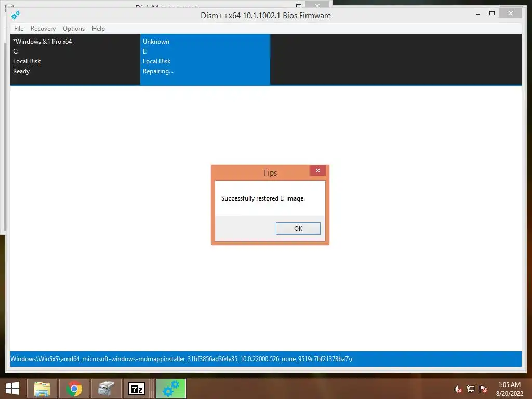Open the Help menu

click(x=98, y=29)
